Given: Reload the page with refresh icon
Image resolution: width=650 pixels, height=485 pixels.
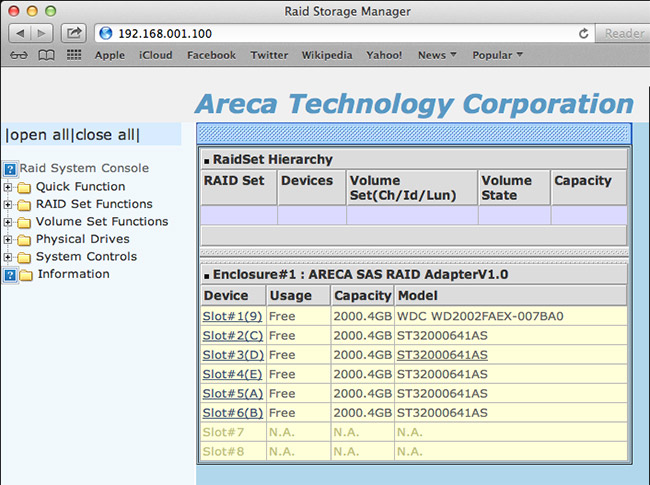Looking at the screenshot, I should [583, 34].
